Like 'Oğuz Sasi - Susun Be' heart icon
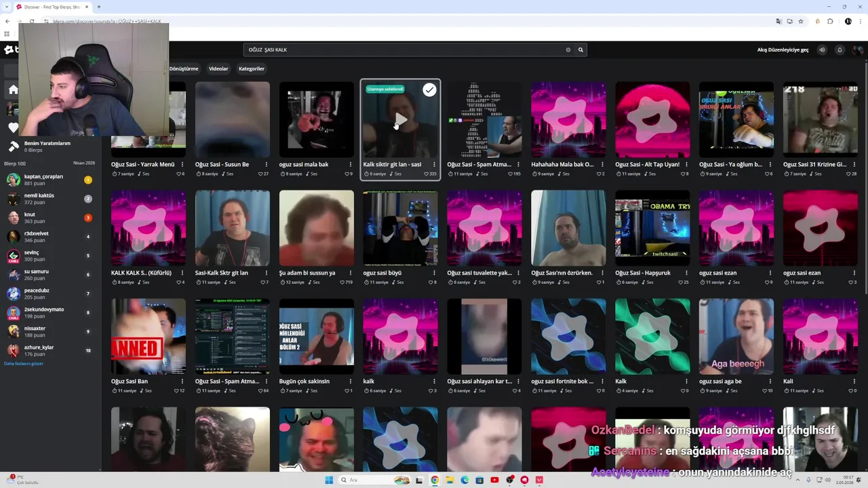 click(261, 174)
